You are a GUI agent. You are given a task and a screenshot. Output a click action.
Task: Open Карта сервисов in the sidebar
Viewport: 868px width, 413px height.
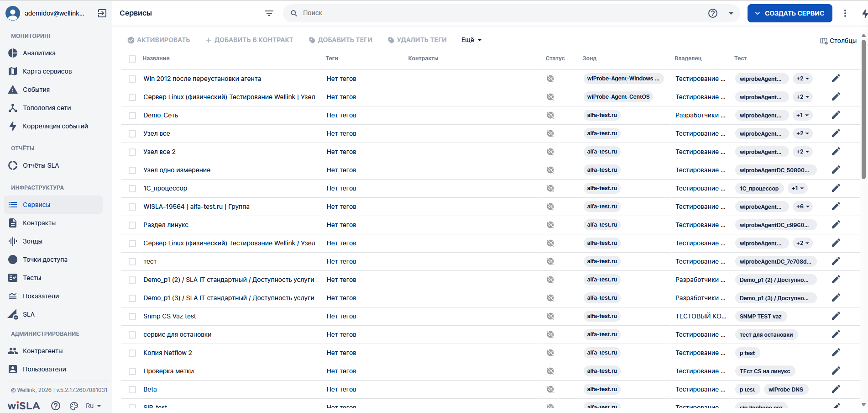coord(53,71)
